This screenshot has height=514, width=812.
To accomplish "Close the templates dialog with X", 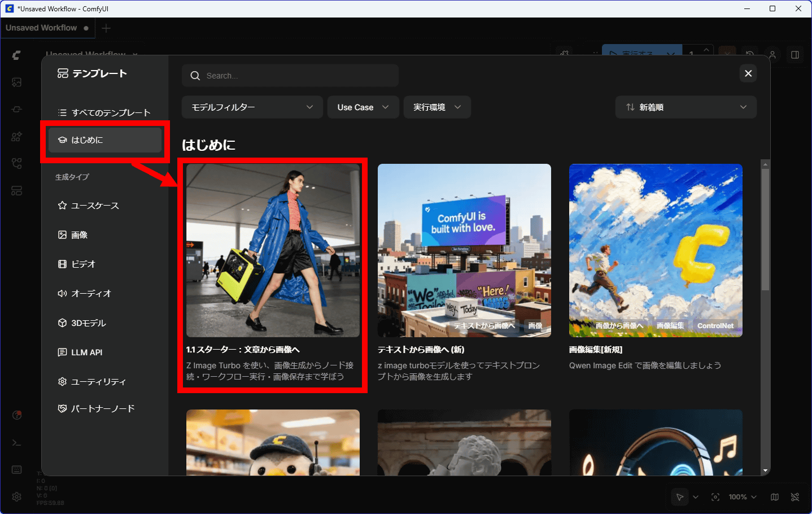I will click(x=748, y=73).
